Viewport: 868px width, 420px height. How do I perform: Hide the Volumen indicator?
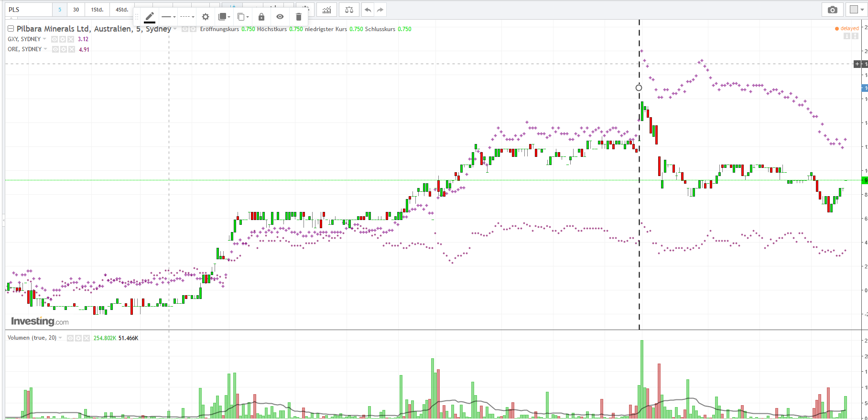70,338
